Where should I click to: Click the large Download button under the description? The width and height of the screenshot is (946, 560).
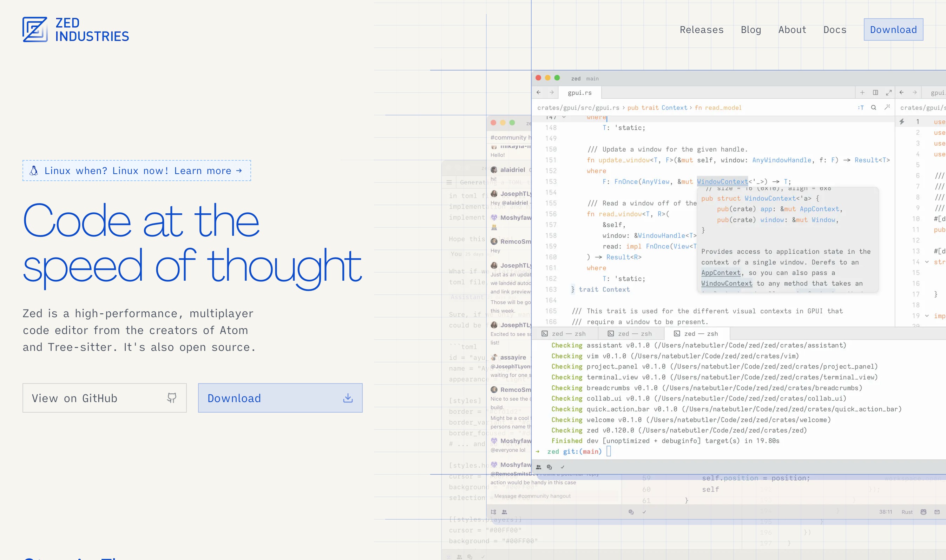pos(280,398)
